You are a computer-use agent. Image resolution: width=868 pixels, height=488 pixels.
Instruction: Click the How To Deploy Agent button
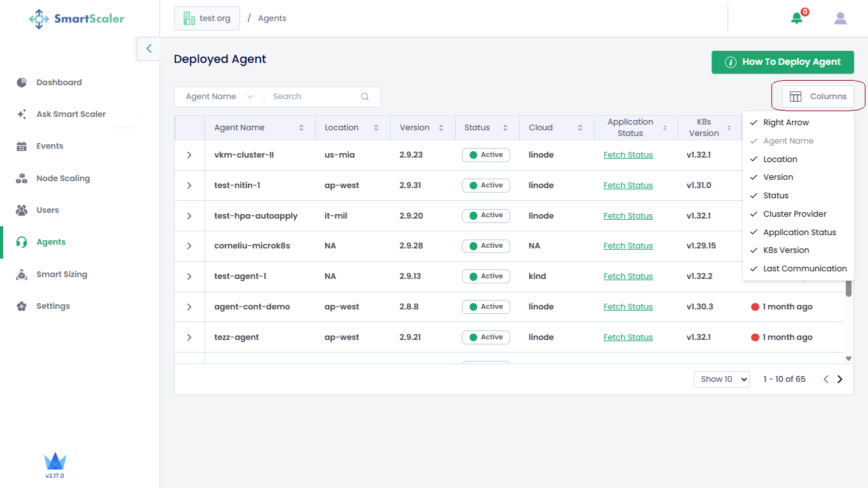[x=782, y=62]
